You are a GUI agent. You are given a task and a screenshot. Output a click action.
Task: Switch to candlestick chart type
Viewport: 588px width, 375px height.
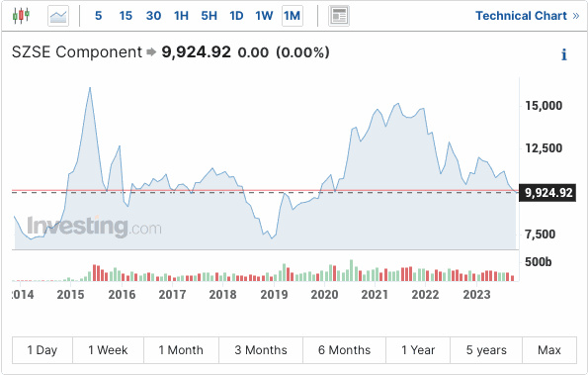tap(21, 16)
